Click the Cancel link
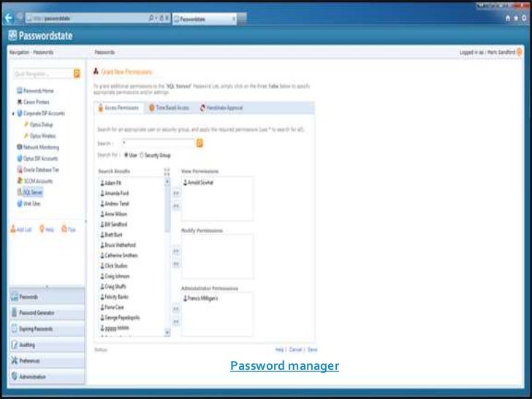Viewport: 532px width, 399px height. [295, 349]
